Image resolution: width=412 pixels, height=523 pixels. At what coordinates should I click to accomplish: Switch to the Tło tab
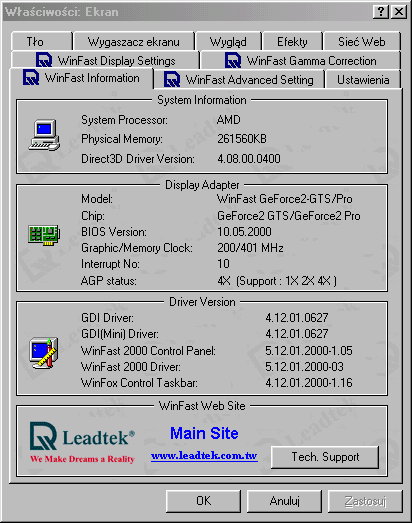click(x=41, y=41)
